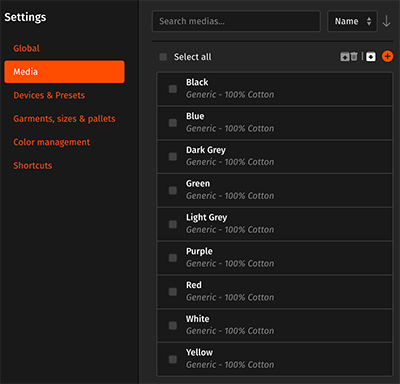Select the Green media name
The height and width of the screenshot is (384, 400).
[x=198, y=184]
